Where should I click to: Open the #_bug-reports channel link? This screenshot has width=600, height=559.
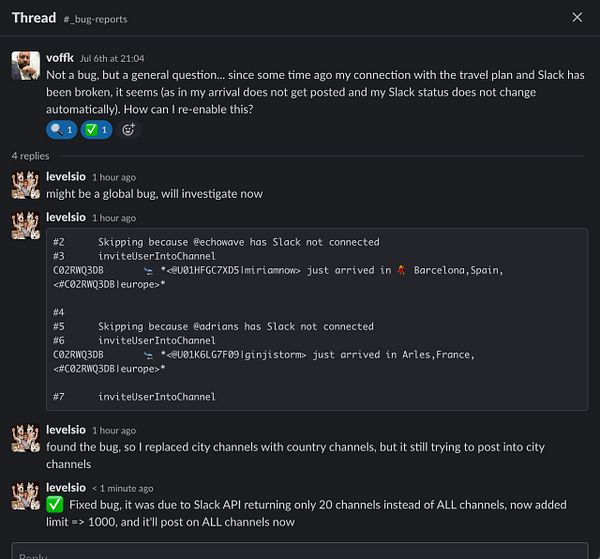coord(94,19)
